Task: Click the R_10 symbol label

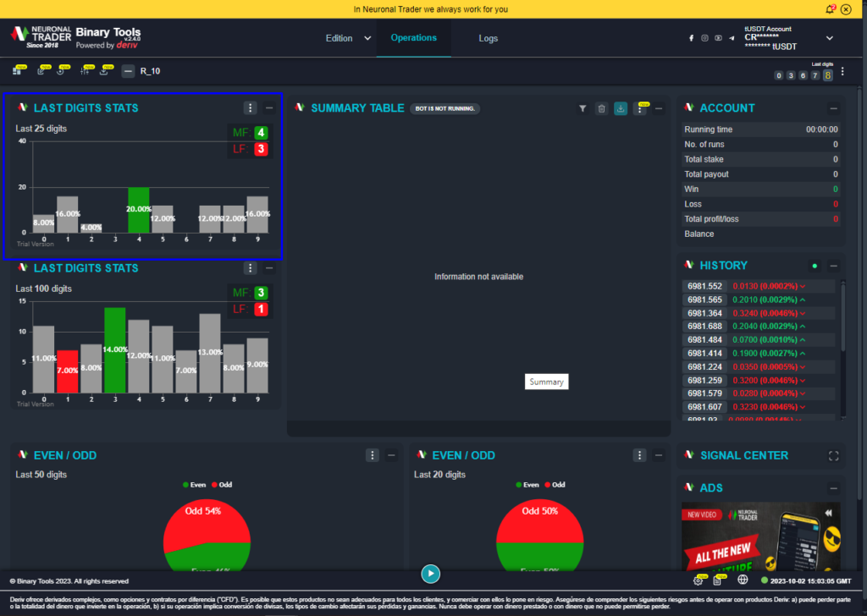Action: tap(150, 71)
